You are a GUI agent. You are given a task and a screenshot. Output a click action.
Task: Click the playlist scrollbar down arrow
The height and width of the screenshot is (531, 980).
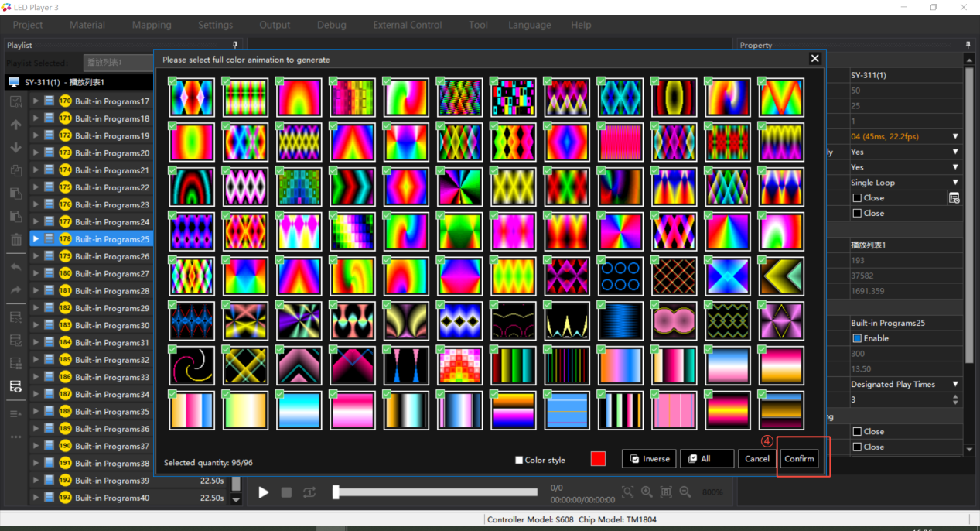point(237,499)
